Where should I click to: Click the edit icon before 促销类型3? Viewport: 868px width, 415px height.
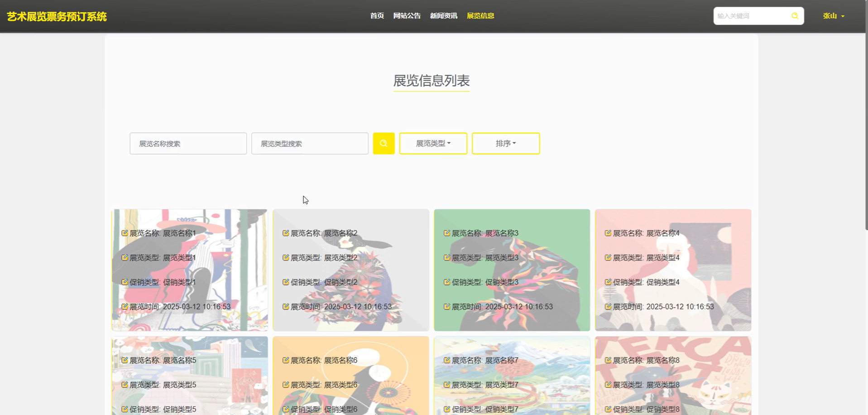coord(447,282)
